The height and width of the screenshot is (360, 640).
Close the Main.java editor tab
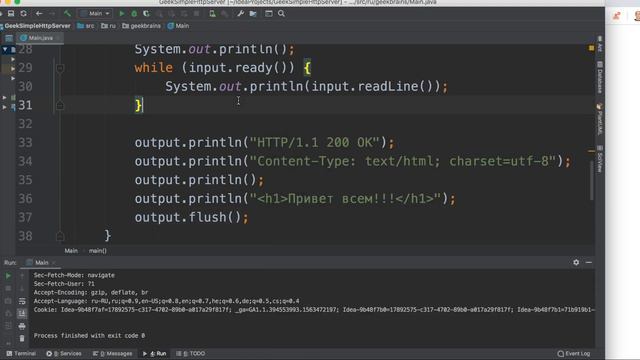58,38
